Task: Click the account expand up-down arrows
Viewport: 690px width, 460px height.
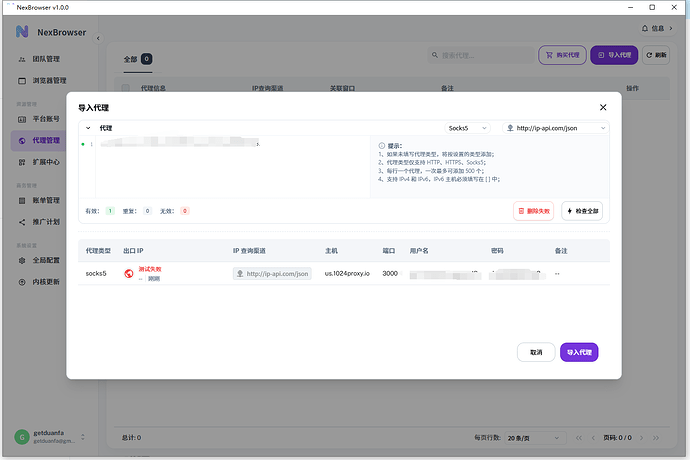Action: [83, 437]
